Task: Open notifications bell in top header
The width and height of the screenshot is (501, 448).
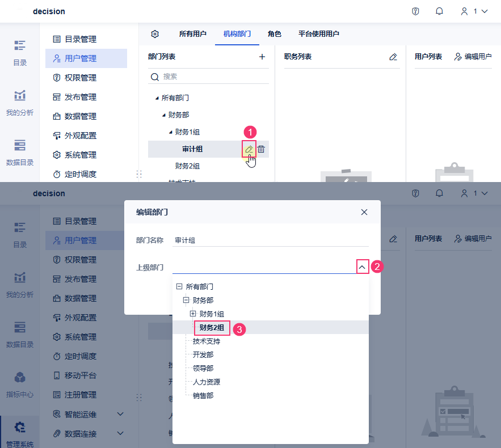Action: point(439,11)
